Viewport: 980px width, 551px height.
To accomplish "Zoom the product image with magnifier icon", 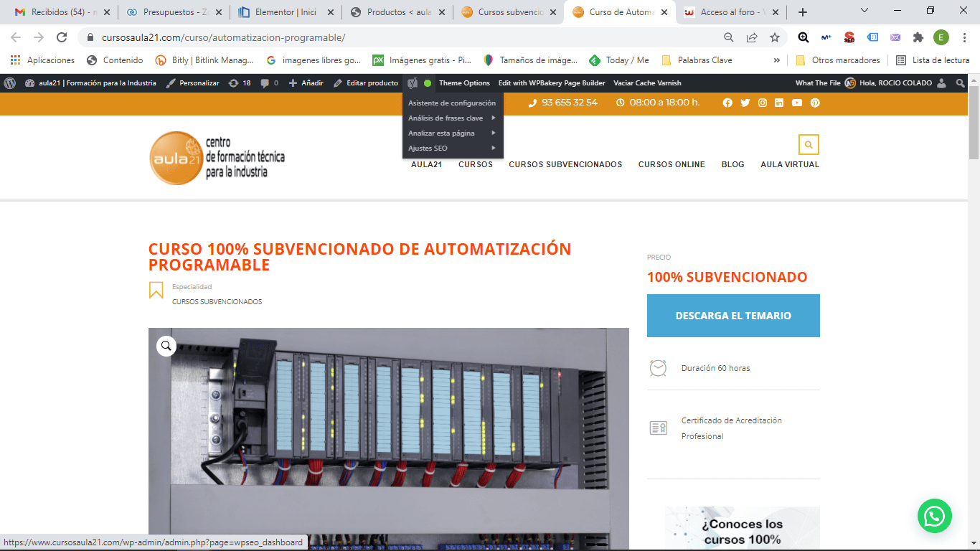I will [166, 347].
